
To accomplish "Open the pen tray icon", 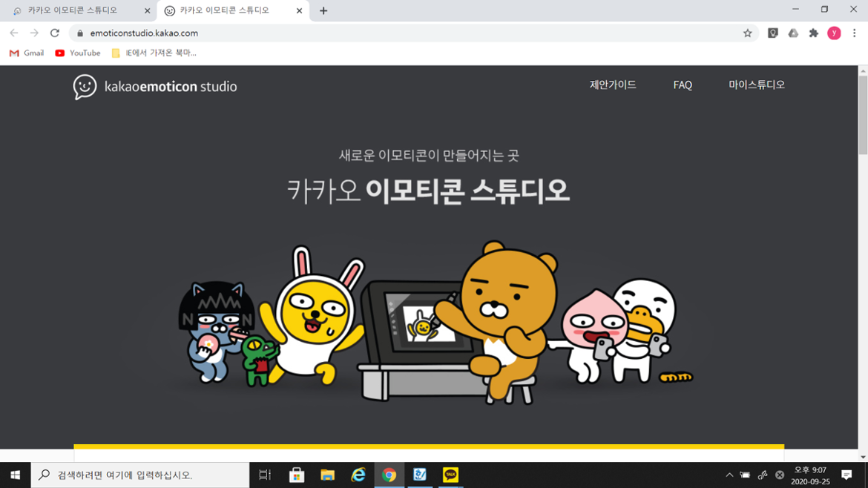I will tap(762, 475).
